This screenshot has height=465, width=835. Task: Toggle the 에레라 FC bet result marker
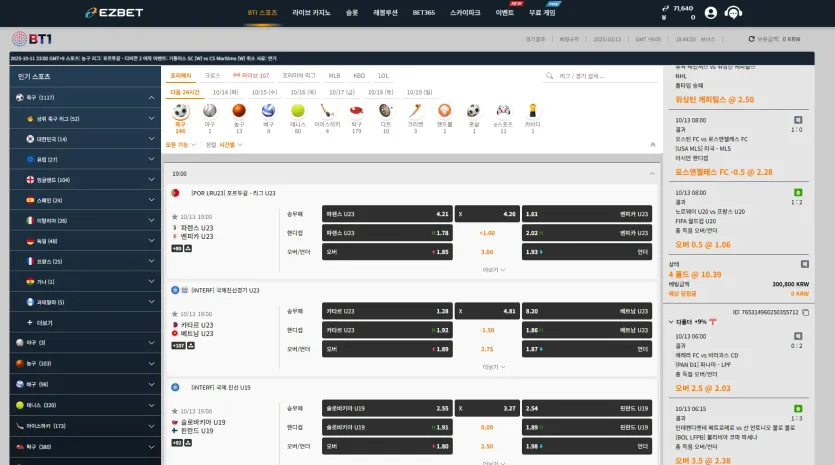pos(798,337)
